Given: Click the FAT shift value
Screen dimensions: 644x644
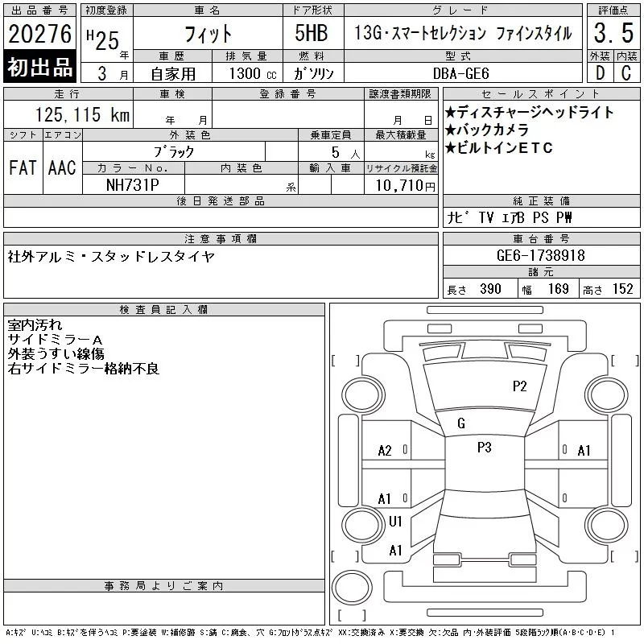Looking at the screenshot, I should click(x=23, y=167).
